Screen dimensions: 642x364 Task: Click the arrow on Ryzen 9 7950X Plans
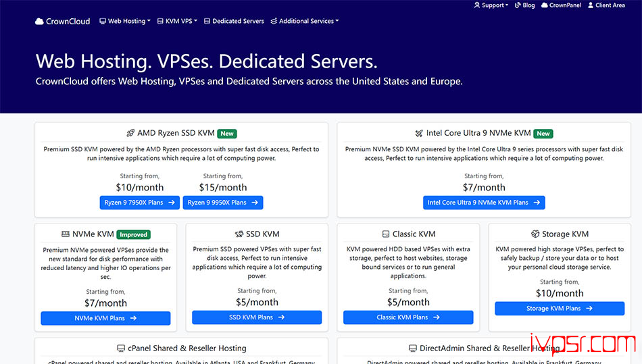coord(172,203)
